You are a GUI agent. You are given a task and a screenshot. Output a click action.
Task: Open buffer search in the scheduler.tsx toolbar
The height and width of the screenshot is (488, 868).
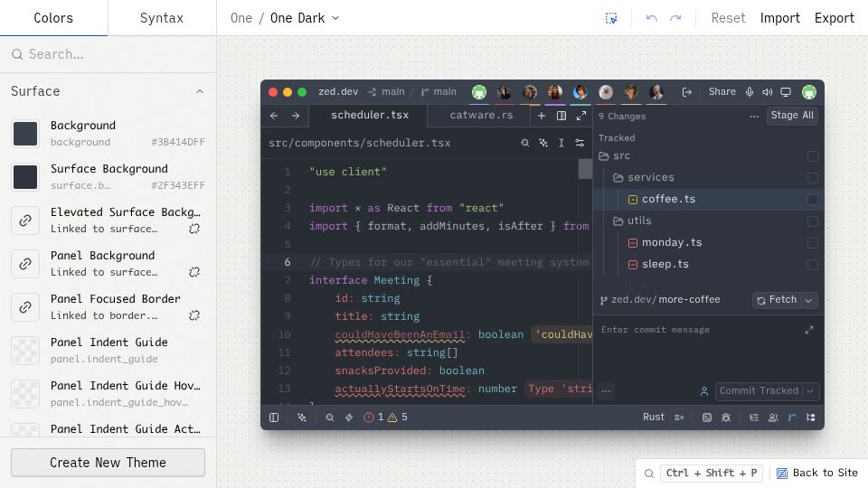524,143
